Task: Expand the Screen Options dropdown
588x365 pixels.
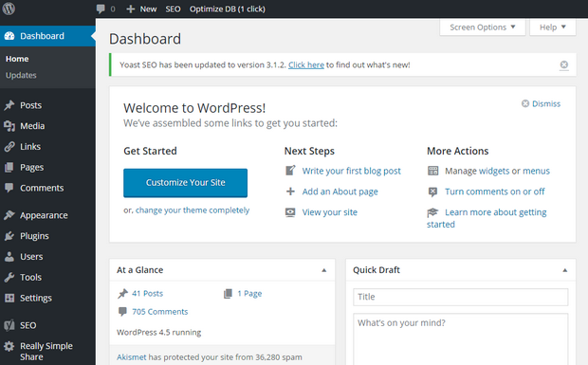Action: click(x=482, y=27)
